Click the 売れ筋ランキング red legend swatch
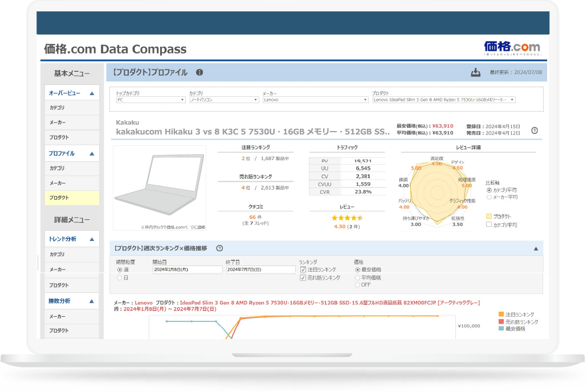The height and width of the screenshot is (392, 587). 502,321
